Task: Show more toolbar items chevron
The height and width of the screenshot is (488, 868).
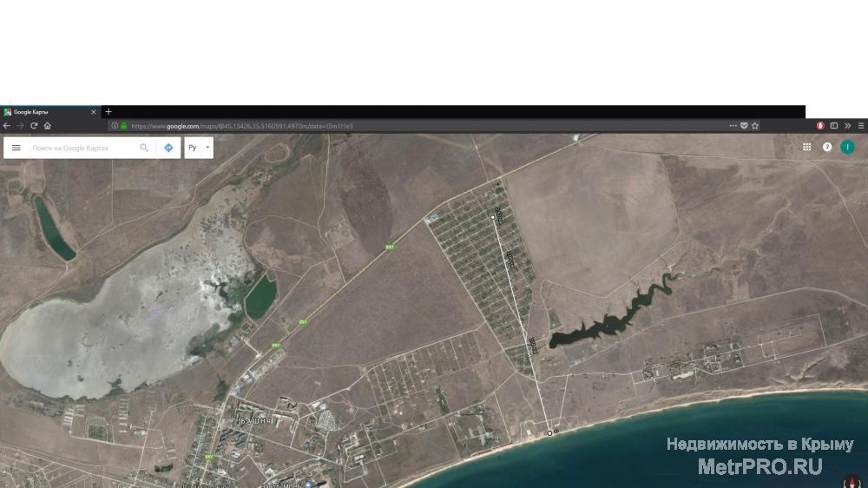Action: 847,126
